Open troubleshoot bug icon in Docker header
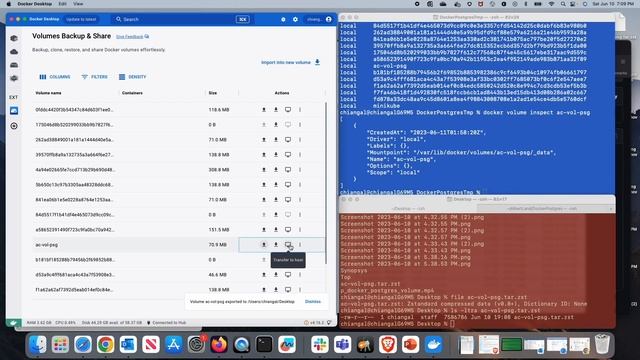 (x=283, y=19)
